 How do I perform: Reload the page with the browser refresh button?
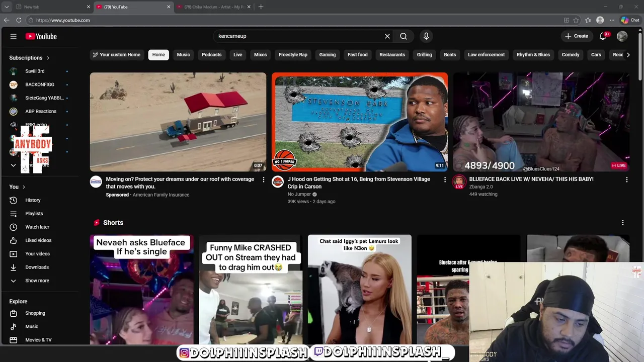point(19,20)
